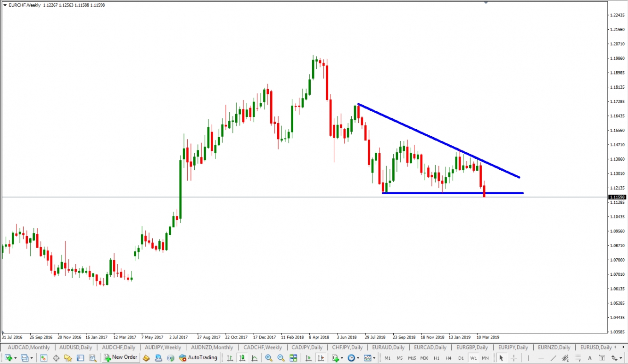Click the Options cloud-person icon
The width and height of the screenshot is (628, 364).
click(158, 358)
